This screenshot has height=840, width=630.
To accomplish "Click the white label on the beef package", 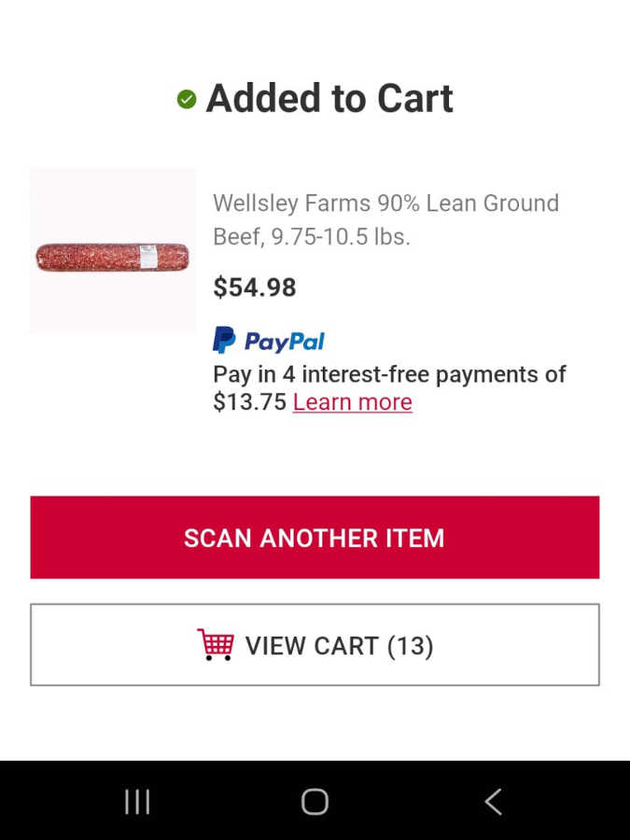I will tap(147, 257).
